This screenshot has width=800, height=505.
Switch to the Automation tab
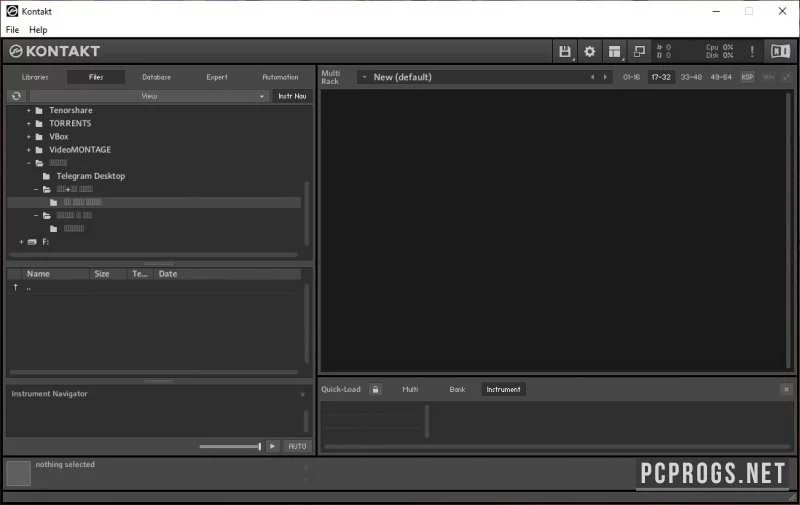280,77
